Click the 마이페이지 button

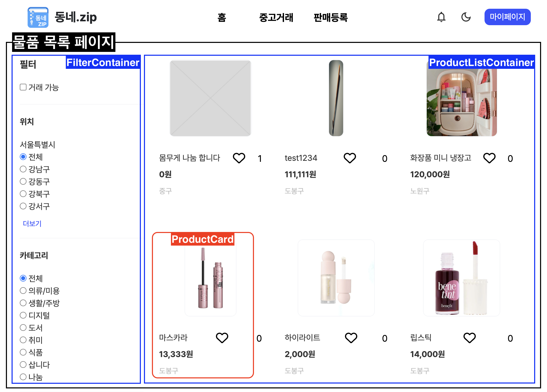coord(507,17)
